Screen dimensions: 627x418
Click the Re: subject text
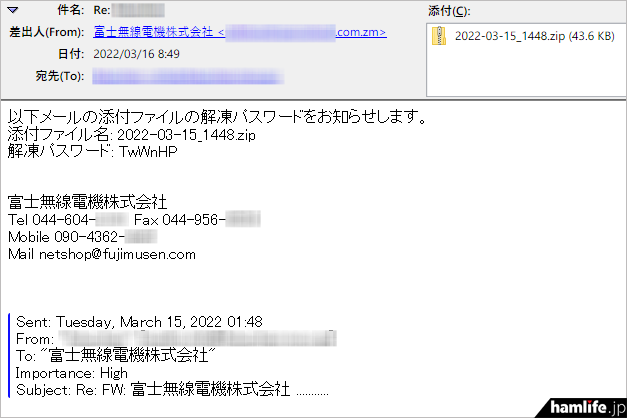point(102,10)
